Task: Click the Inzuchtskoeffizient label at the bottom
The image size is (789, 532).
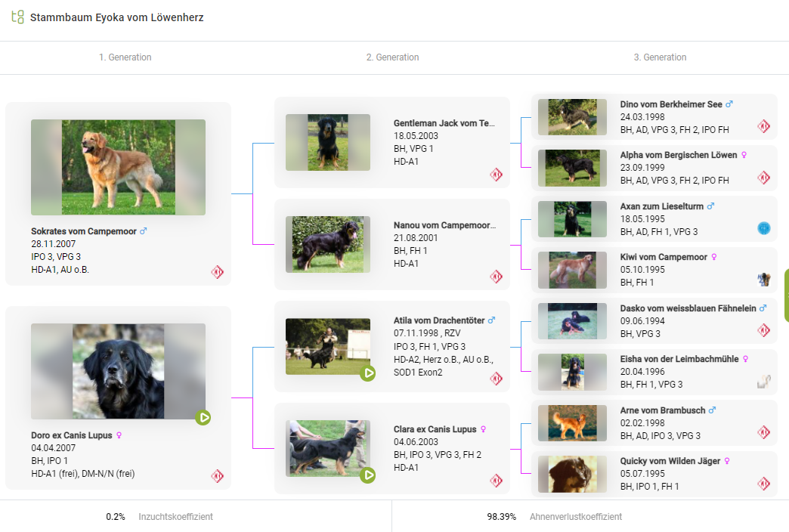Action: (x=175, y=517)
